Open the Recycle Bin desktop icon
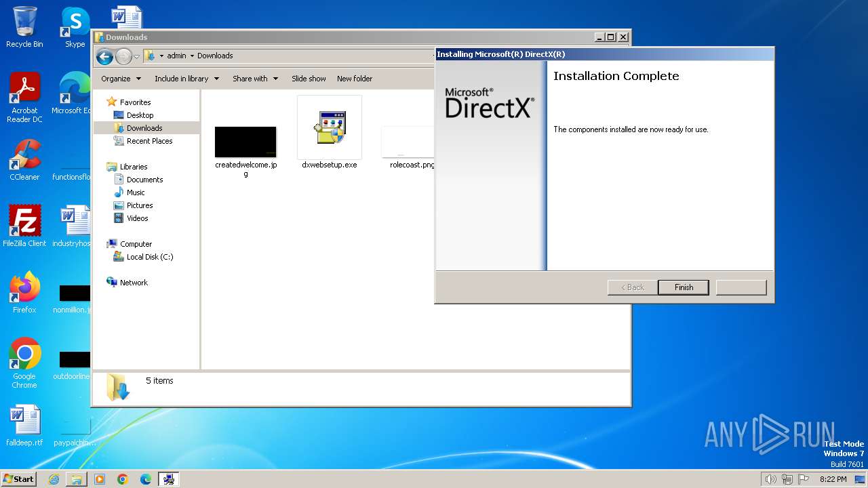This screenshot has height=488, width=868. [x=24, y=27]
